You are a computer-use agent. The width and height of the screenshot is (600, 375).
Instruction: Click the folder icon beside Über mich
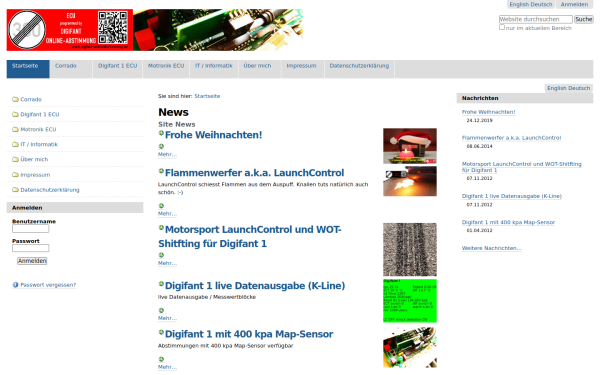pos(15,160)
